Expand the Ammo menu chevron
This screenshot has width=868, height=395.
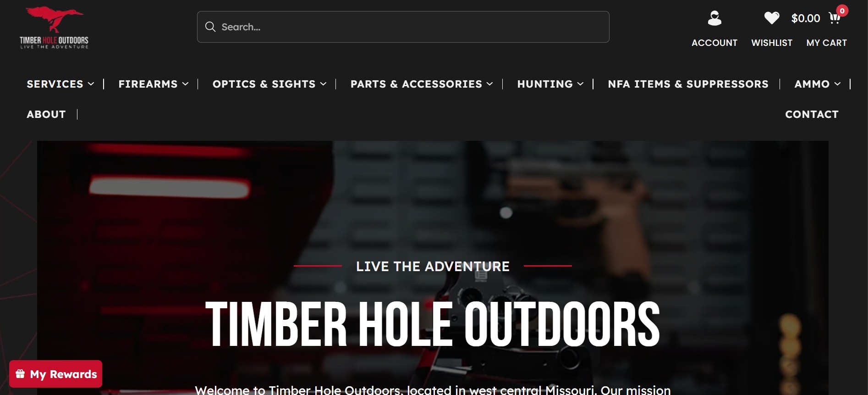click(x=837, y=84)
